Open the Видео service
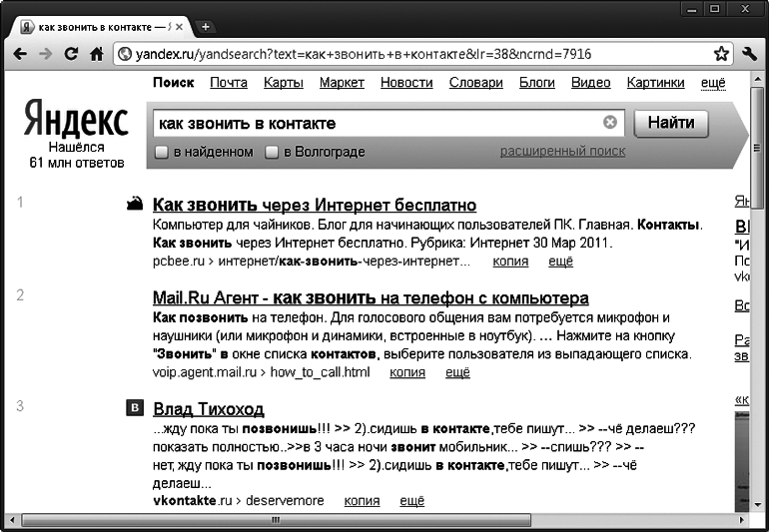 click(x=591, y=83)
